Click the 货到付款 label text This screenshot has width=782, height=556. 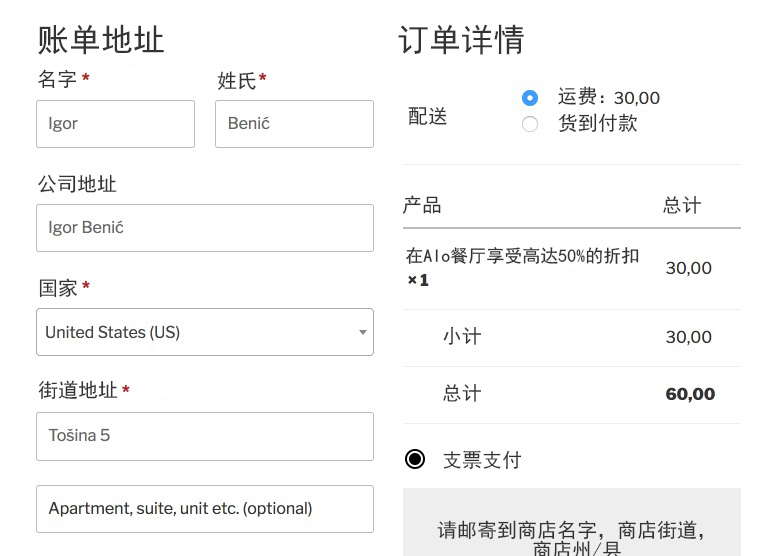[x=597, y=124]
